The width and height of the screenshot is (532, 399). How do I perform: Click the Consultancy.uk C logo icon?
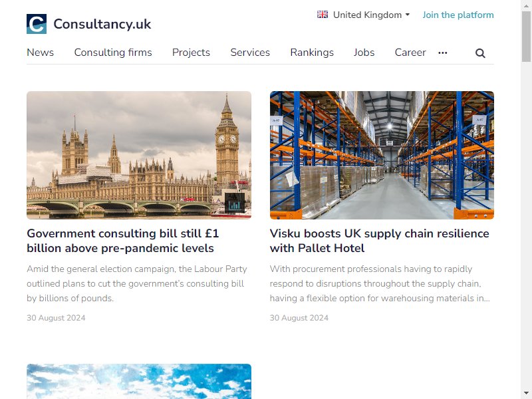(x=37, y=24)
